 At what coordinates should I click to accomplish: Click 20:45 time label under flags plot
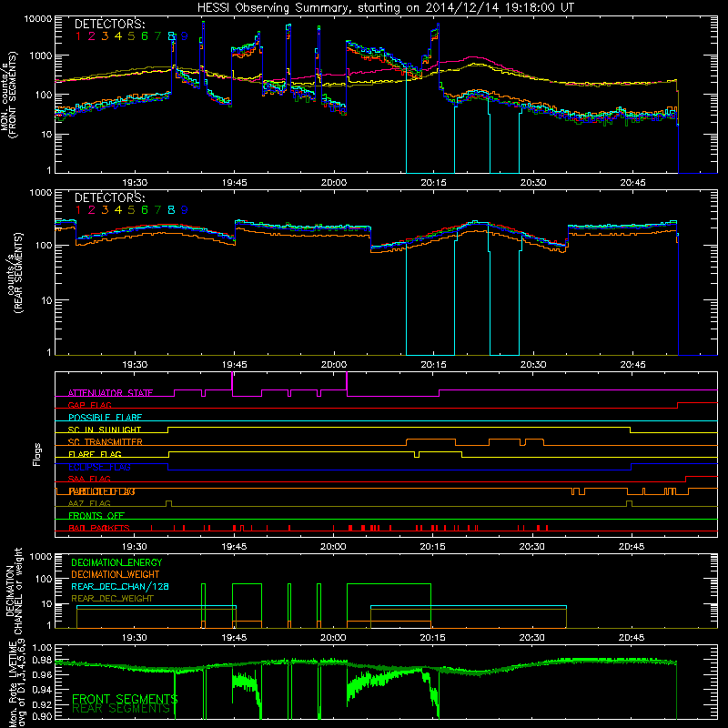click(x=632, y=547)
